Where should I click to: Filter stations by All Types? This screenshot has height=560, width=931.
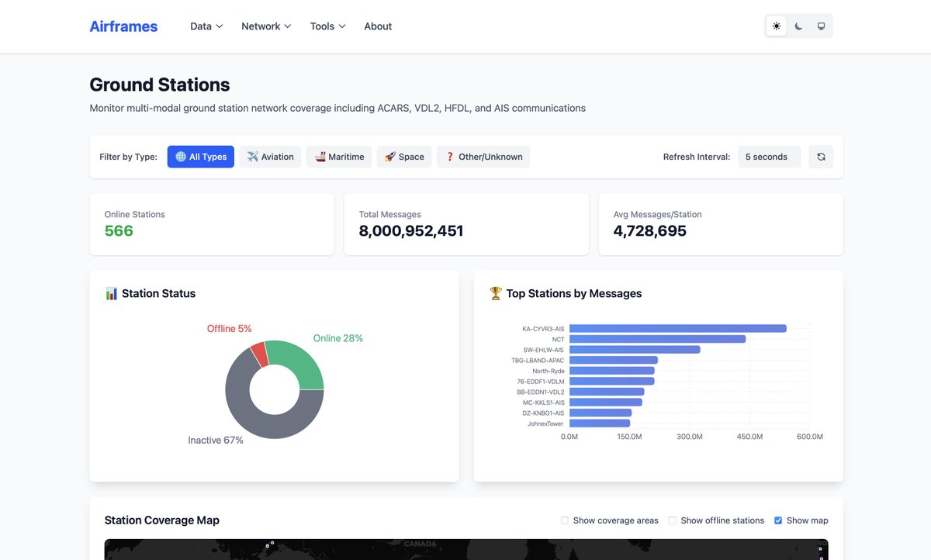point(201,157)
